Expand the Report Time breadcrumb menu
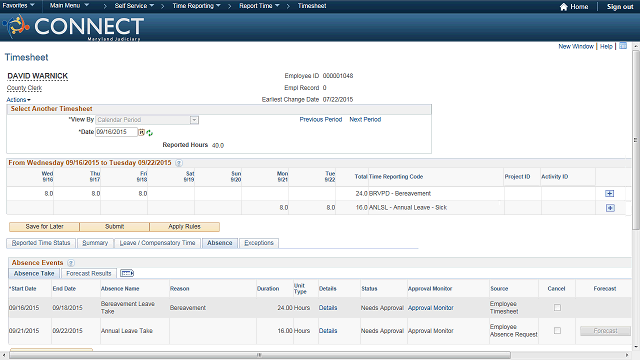 [x=259, y=6]
